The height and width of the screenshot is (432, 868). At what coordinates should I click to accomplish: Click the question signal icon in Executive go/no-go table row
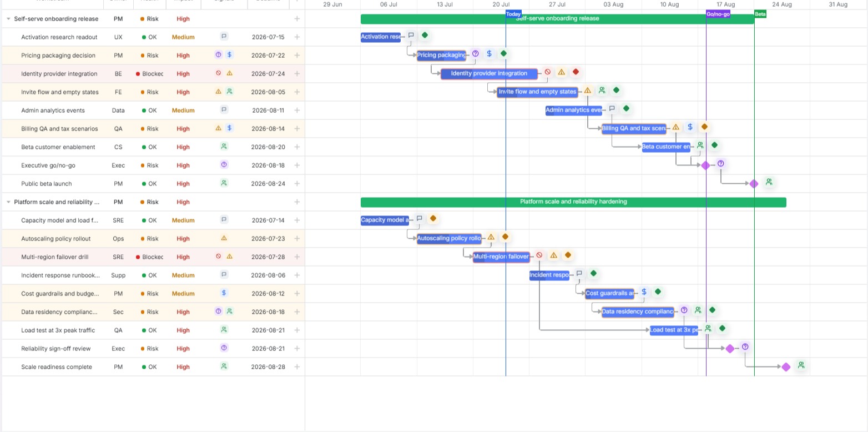tap(224, 165)
